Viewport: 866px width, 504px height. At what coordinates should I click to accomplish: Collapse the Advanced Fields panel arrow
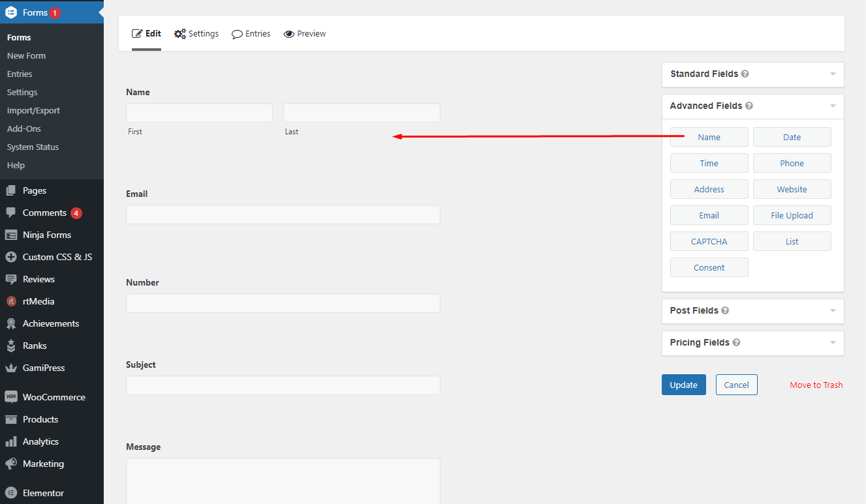pos(833,106)
